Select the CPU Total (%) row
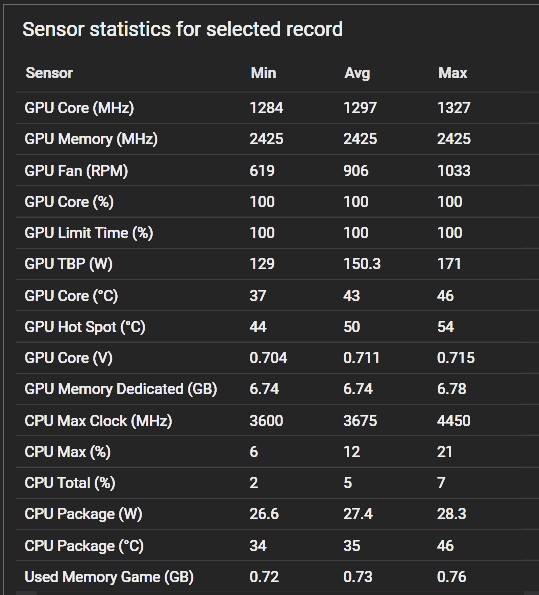539x595 pixels. point(277,483)
